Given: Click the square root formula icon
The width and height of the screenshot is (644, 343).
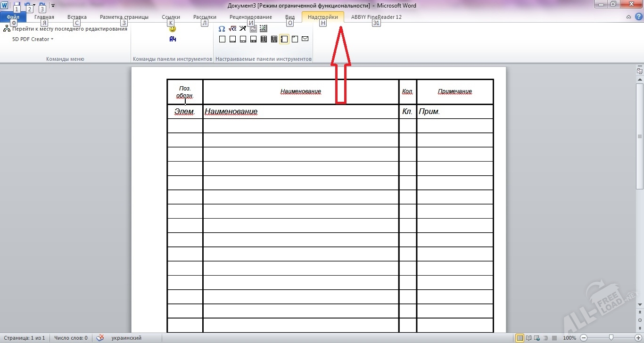Looking at the screenshot, I should (232, 29).
